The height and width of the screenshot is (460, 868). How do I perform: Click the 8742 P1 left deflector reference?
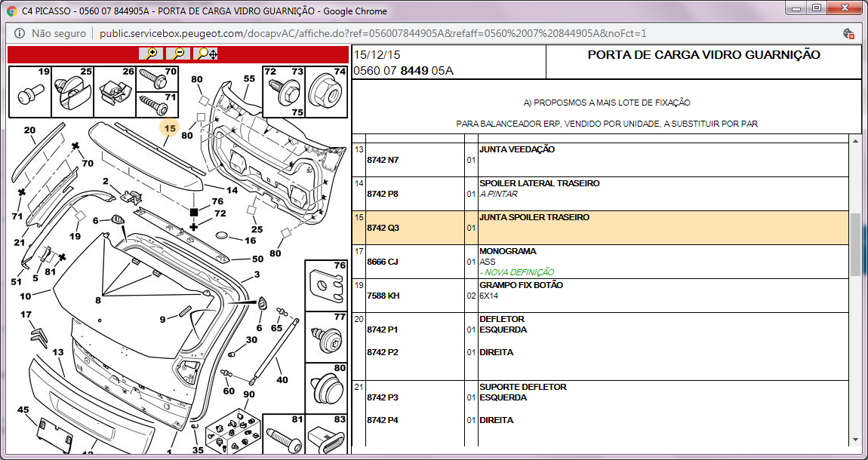click(x=383, y=330)
